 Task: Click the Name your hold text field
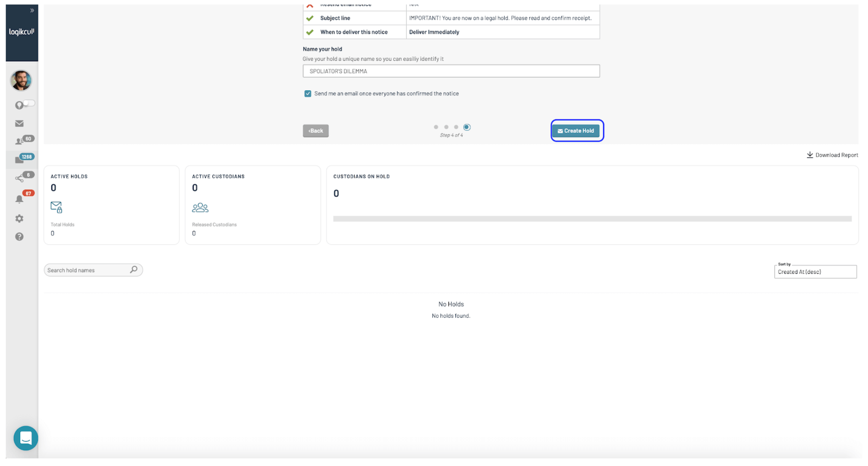pyautogui.click(x=451, y=71)
